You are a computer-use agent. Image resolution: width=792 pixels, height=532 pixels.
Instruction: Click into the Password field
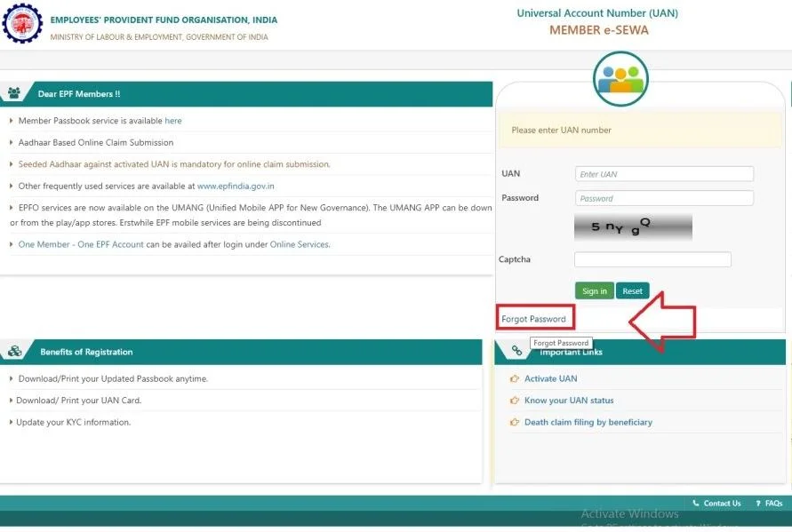(664, 198)
